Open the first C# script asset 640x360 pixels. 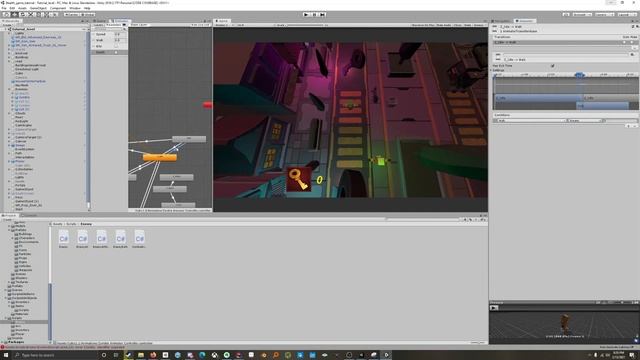click(64, 239)
